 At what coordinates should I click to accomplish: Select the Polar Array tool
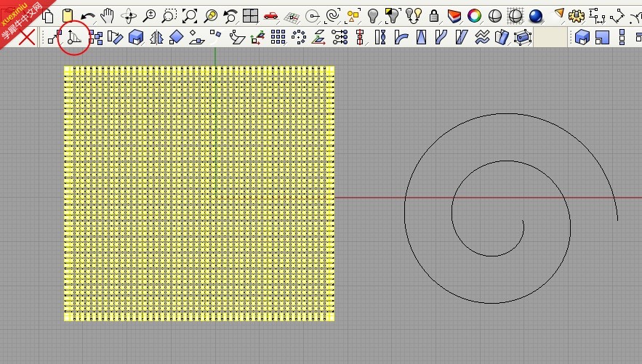(299, 37)
